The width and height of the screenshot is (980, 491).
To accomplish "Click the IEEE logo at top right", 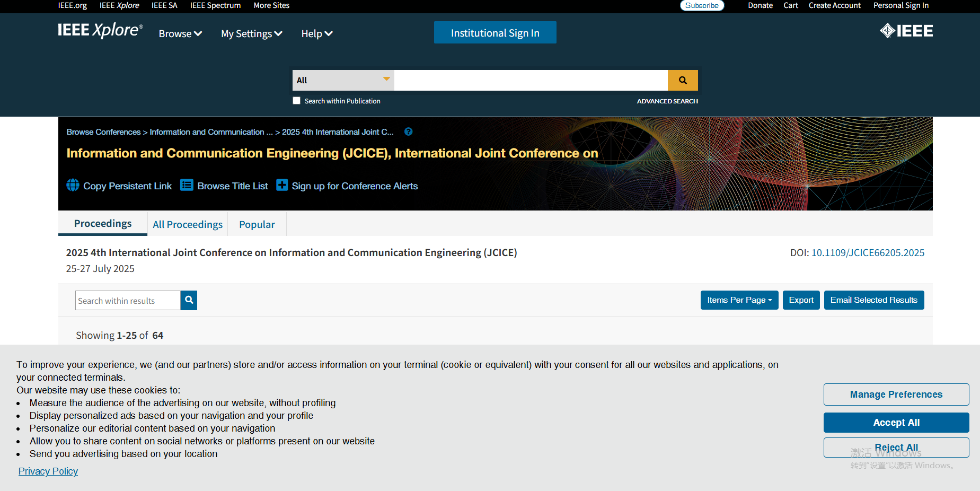I will 906,31.
